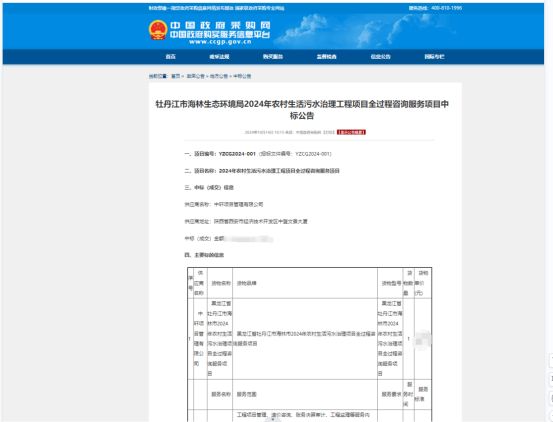The image size is (553, 422).
Task: Open 地方公告 breadcrumb link
Action: pyautogui.click(x=219, y=76)
